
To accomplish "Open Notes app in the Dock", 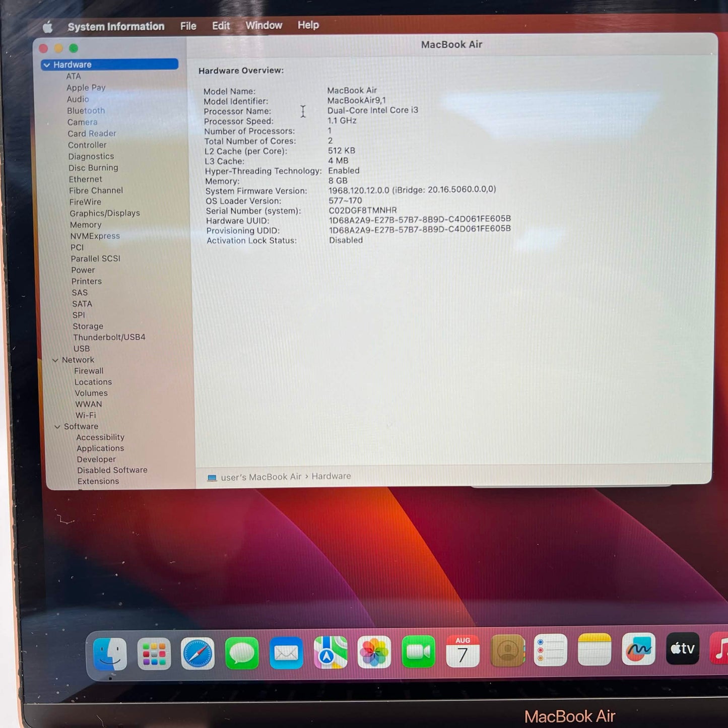I will coord(594,649).
